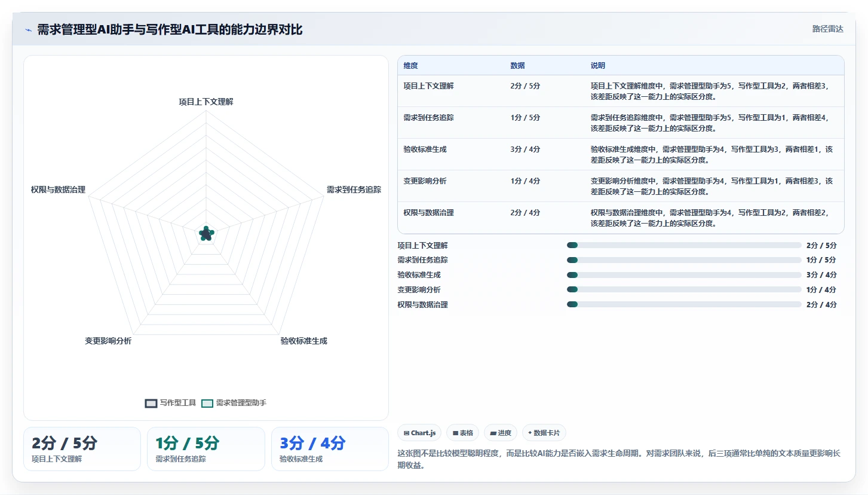This screenshot has height=495, width=868.
Task: Click the 路径雷达 label in header
Action: point(828,29)
